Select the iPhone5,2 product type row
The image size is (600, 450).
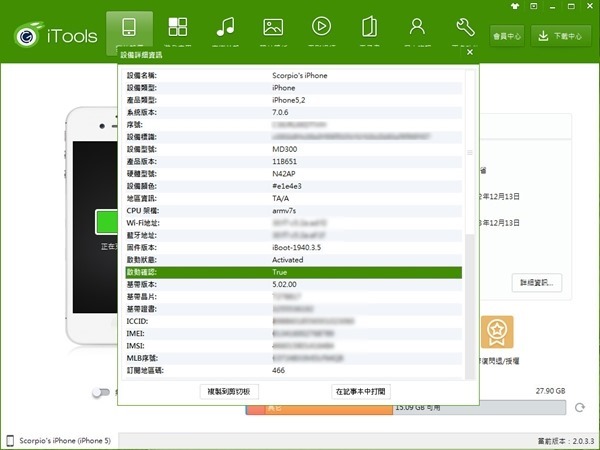point(293,100)
